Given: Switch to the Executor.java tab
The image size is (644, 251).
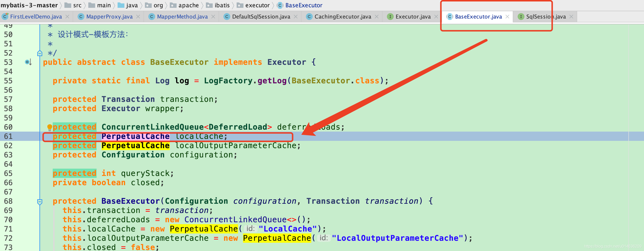Looking at the screenshot, I should [x=413, y=17].
